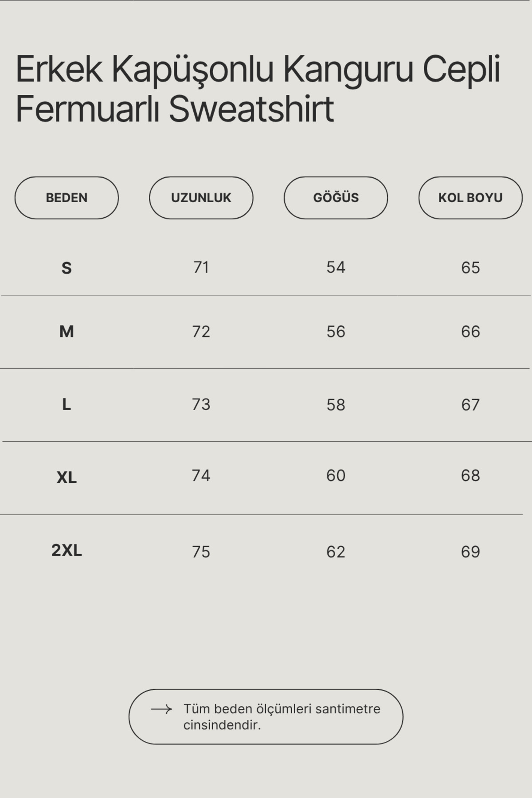Image resolution: width=532 pixels, height=798 pixels.
Task: Click the chest value 62
Action: [336, 552]
